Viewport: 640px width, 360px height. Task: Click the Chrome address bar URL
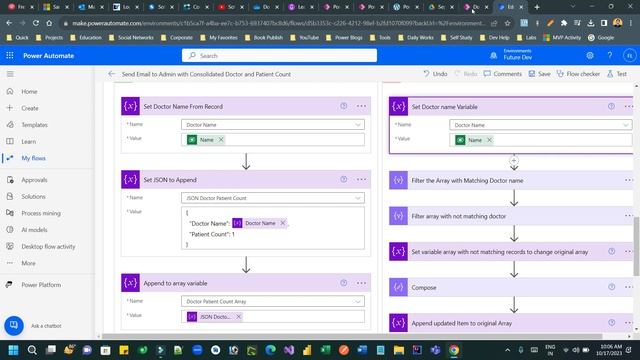(x=279, y=23)
